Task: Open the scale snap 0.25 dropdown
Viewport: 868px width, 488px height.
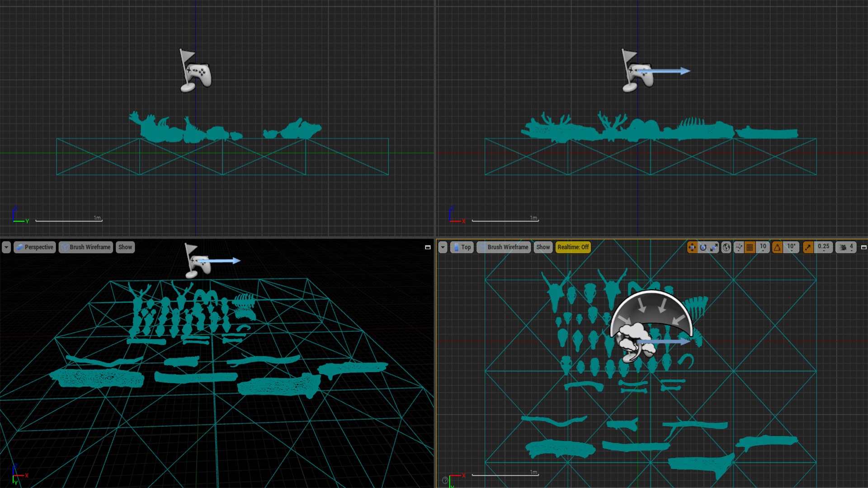Action: (823, 247)
